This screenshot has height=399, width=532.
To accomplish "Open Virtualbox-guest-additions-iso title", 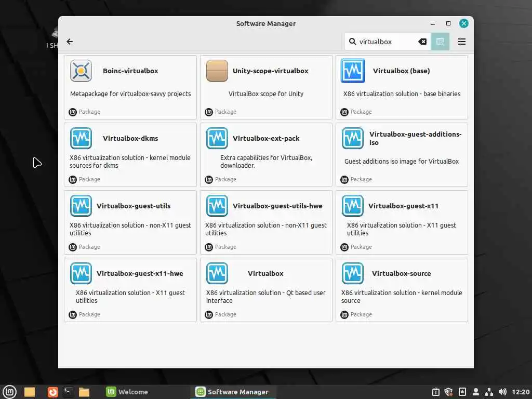I will coord(415,138).
